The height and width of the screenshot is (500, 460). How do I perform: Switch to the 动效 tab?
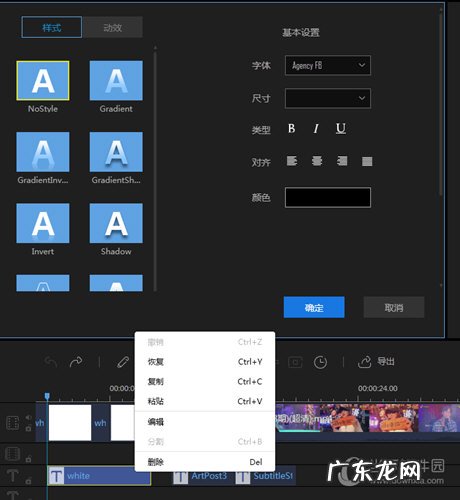coord(113,27)
